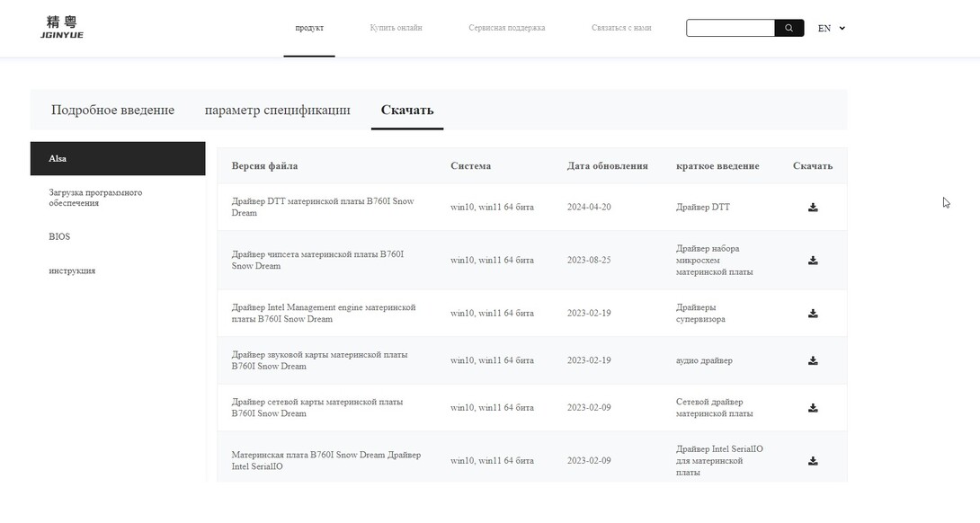980x523 pixels.
Task: Open the продукт menu item
Action: [x=309, y=28]
